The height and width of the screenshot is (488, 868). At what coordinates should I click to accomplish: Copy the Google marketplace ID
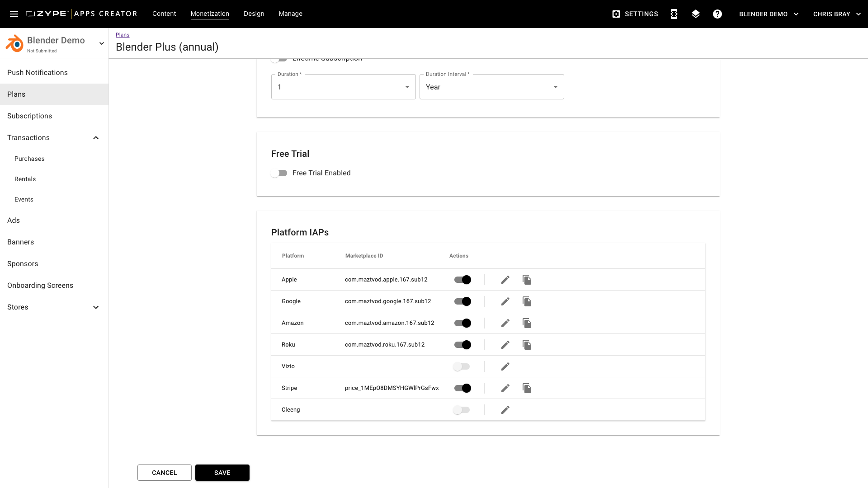tap(527, 301)
